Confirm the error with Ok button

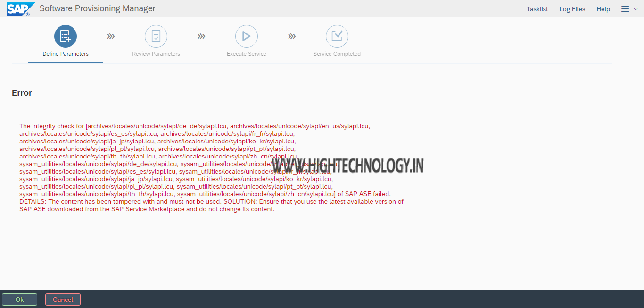pos(19,300)
